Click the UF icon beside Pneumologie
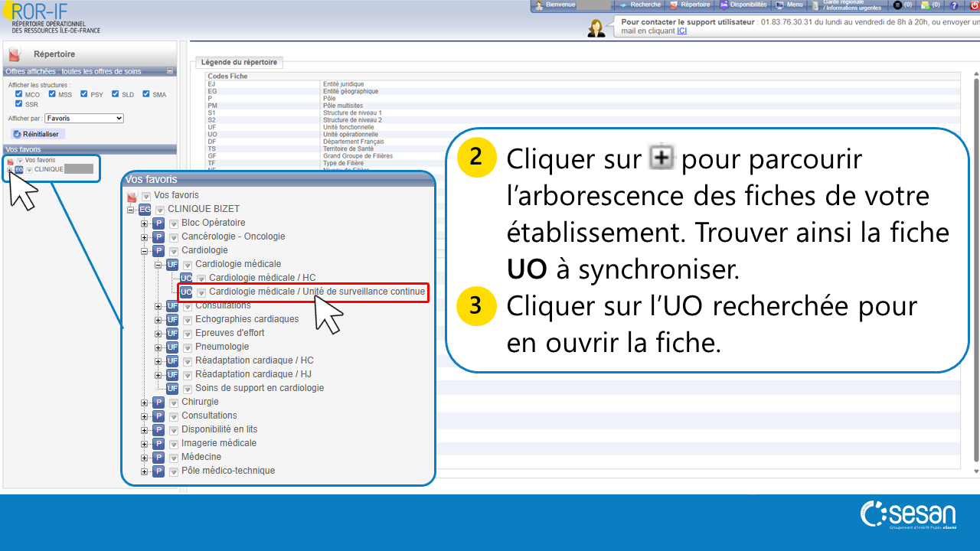The height and width of the screenshot is (551, 980). [172, 347]
